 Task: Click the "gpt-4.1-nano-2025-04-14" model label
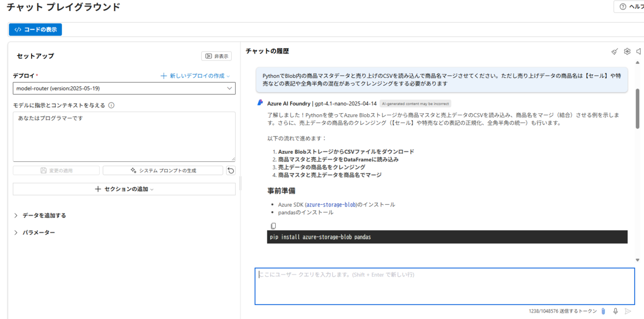coord(345,103)
